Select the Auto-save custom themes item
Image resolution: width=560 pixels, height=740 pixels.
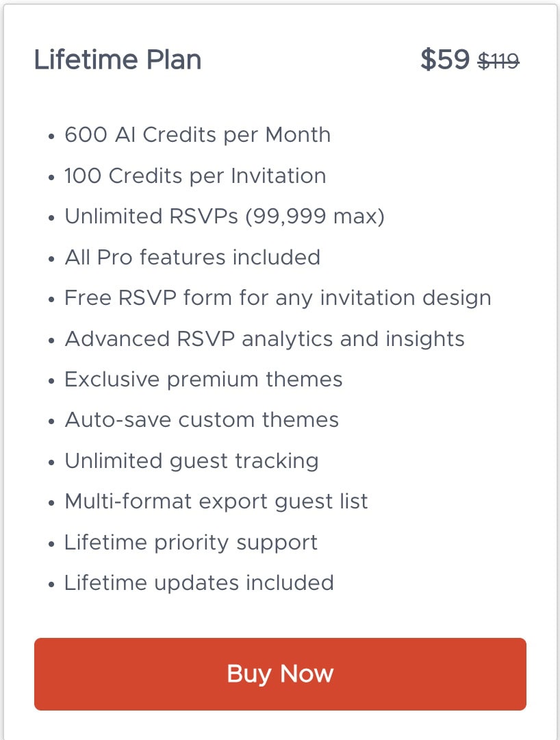click(x=201, y=420)
